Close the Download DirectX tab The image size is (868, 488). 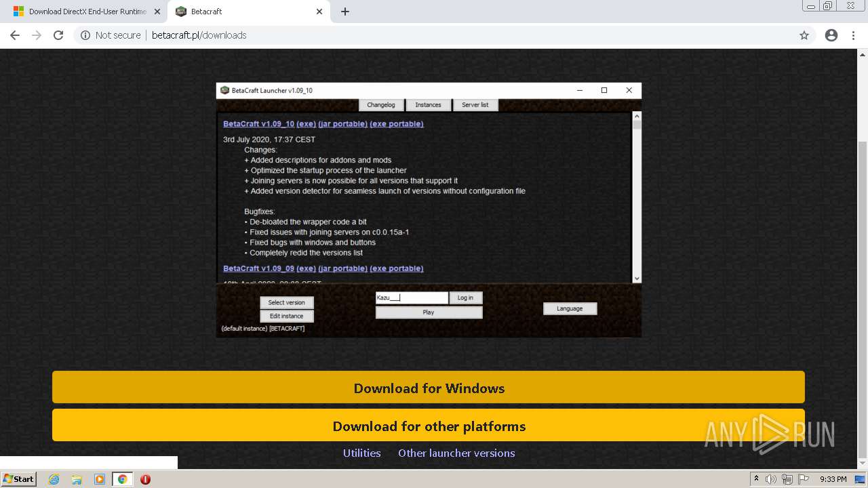coord(157,12)
